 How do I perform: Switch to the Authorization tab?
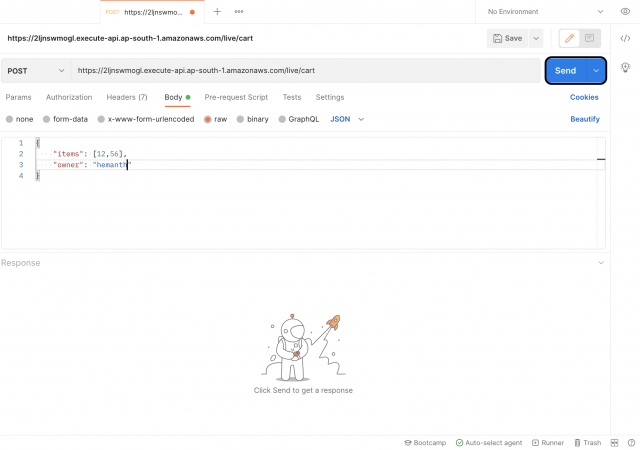69,97
